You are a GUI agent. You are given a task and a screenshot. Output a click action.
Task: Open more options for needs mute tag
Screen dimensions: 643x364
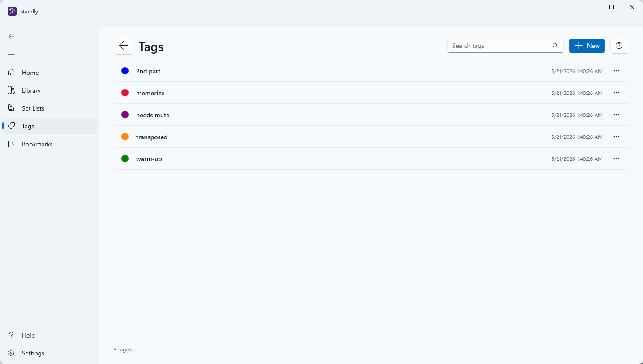(617, 115)
